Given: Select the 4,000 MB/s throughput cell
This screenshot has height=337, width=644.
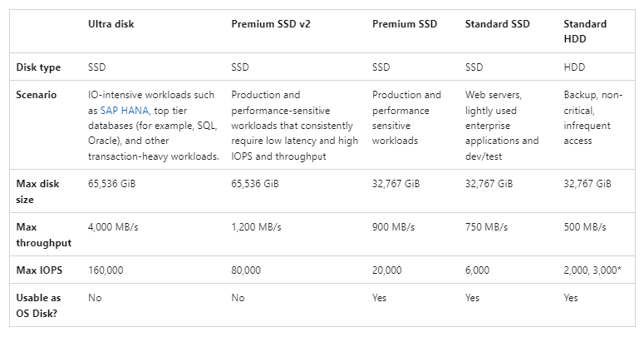Looking at the screenshot, I should pos(113,226).
